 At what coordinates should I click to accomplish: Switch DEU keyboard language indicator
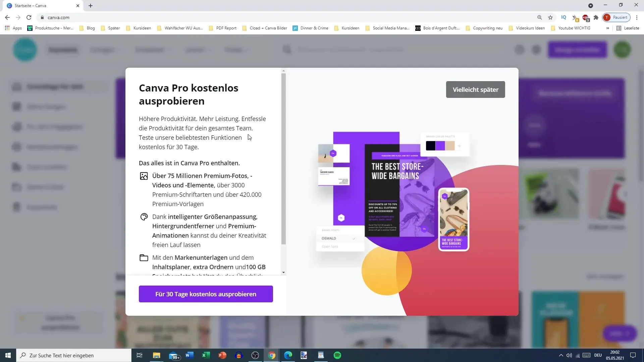point(598,355)
